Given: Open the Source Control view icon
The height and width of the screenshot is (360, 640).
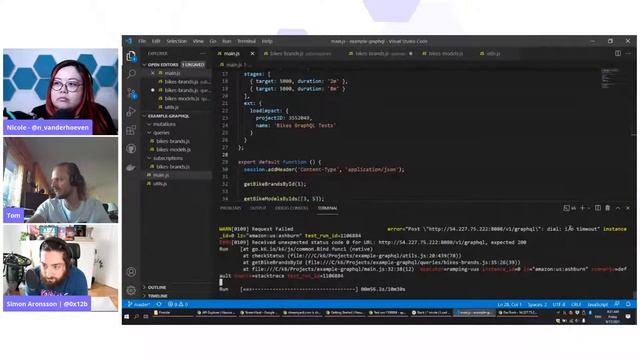Looking at the screenshot, I should click(x=131, y=93).
